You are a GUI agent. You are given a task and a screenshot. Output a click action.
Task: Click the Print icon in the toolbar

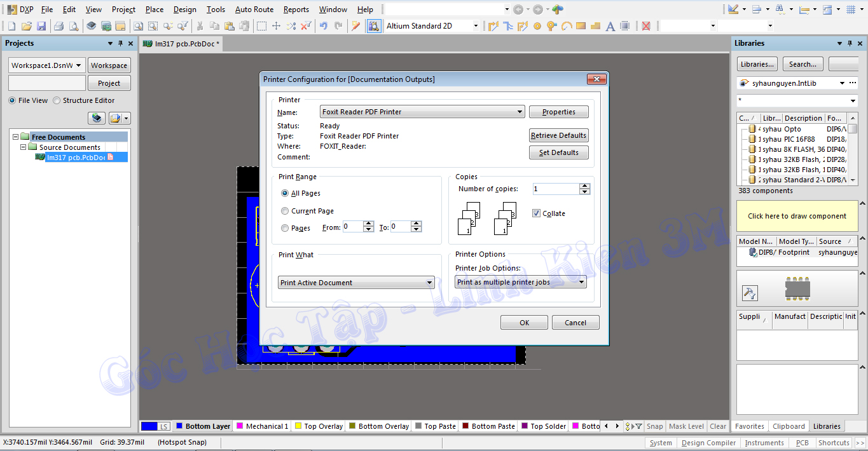[59, 26]
